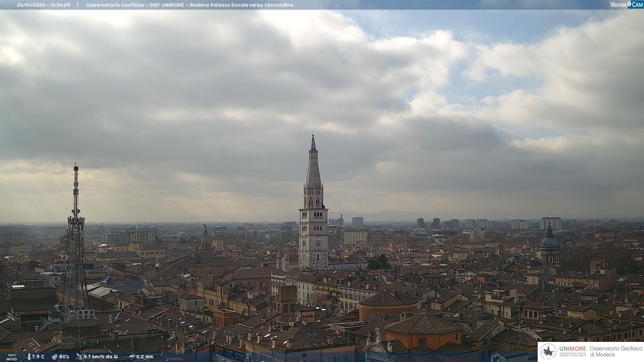Click the humidity water drops icon
This screenshot has height=362, width=644.
click(54, 357)
